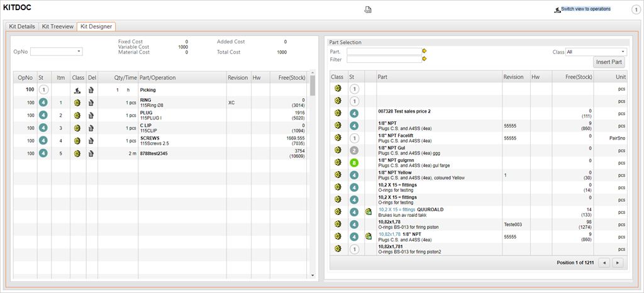Click the replacement icon in QUUROALD row
This screenshot has width=644, height=293.
click(368, 212)
